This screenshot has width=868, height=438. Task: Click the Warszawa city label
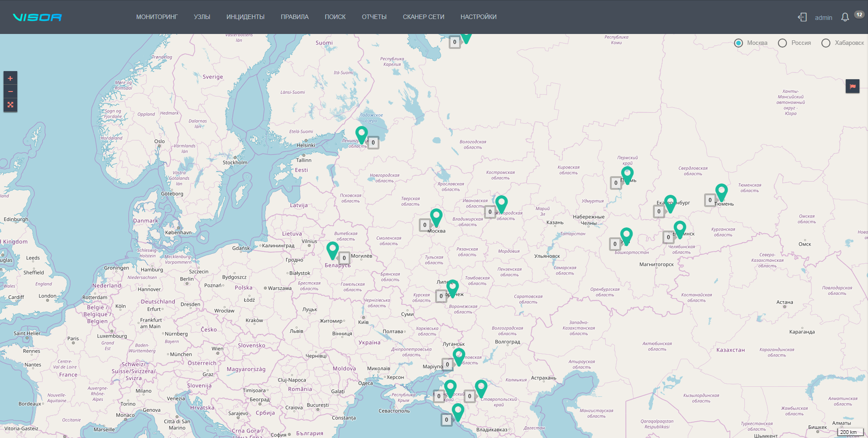point(280,289)
